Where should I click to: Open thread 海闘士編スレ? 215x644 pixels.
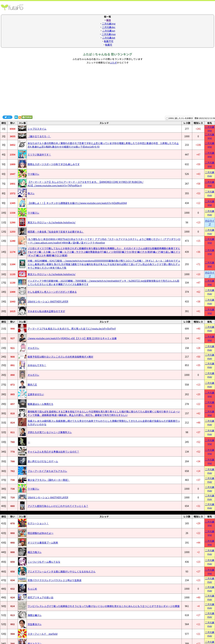pyautogui.click(x=34, y=615)
